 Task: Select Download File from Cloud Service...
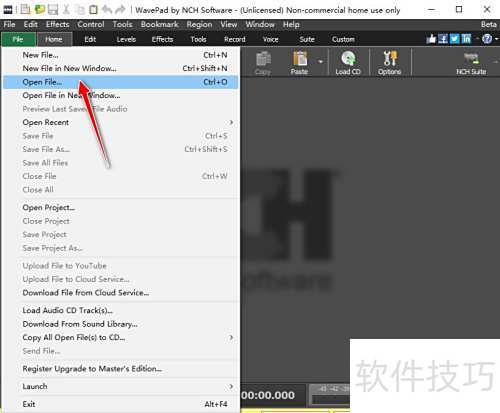pos(121,293)
